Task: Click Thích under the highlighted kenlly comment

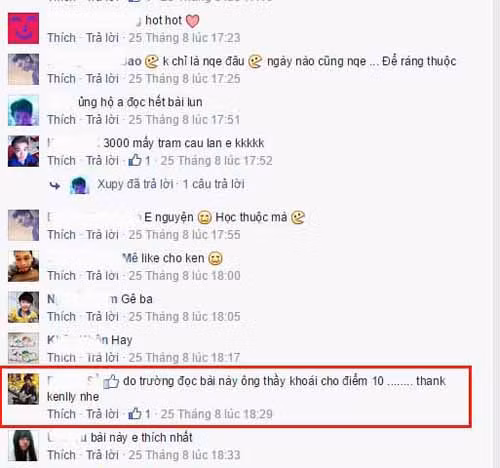Action: click(62, 414)
